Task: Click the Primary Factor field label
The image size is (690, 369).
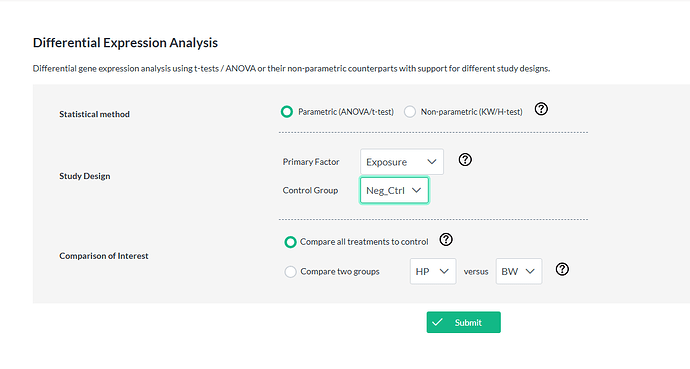Action: point(311,162)
